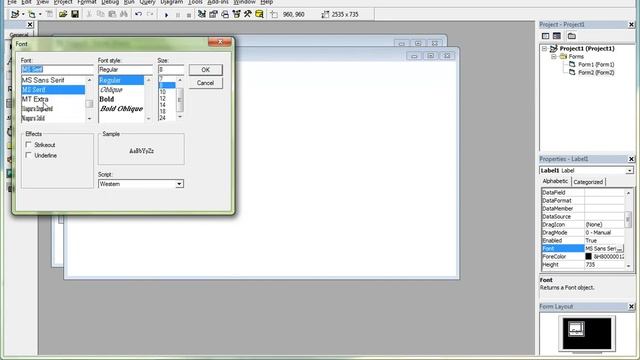Open the Object Browser toolbar icon
The height and width of the screenshot is (360, 640).
(236, 14)
